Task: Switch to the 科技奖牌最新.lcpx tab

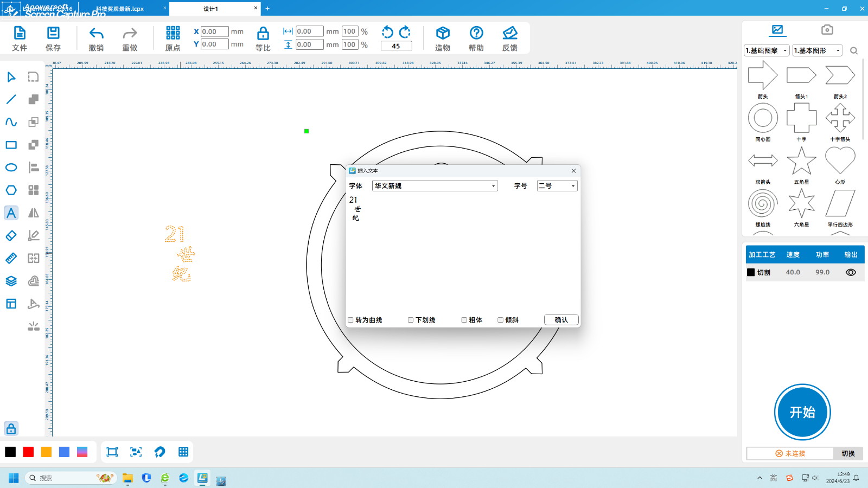Action: (x=120, y=9)
